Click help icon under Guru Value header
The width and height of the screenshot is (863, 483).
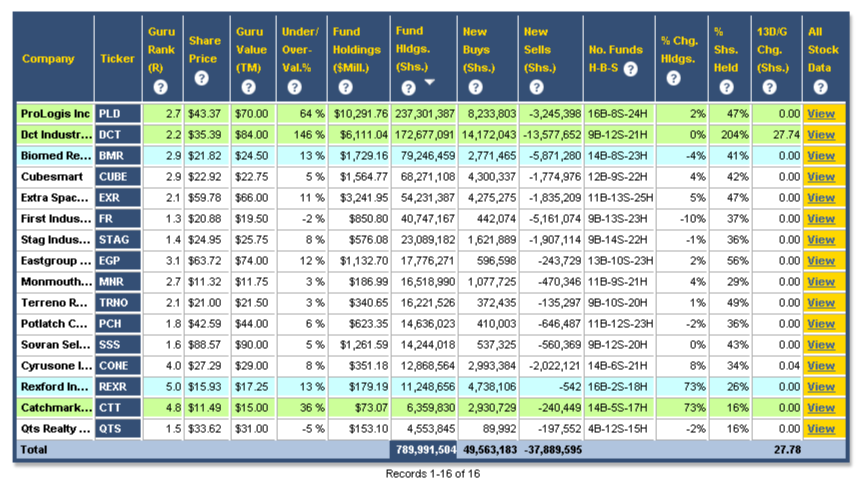(x=248, y=87)
